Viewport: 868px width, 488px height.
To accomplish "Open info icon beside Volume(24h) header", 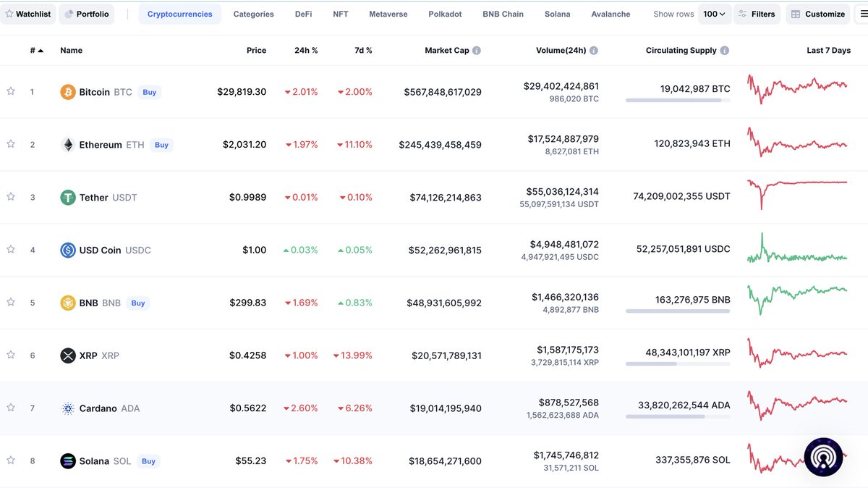I will [x=594, y=51].
